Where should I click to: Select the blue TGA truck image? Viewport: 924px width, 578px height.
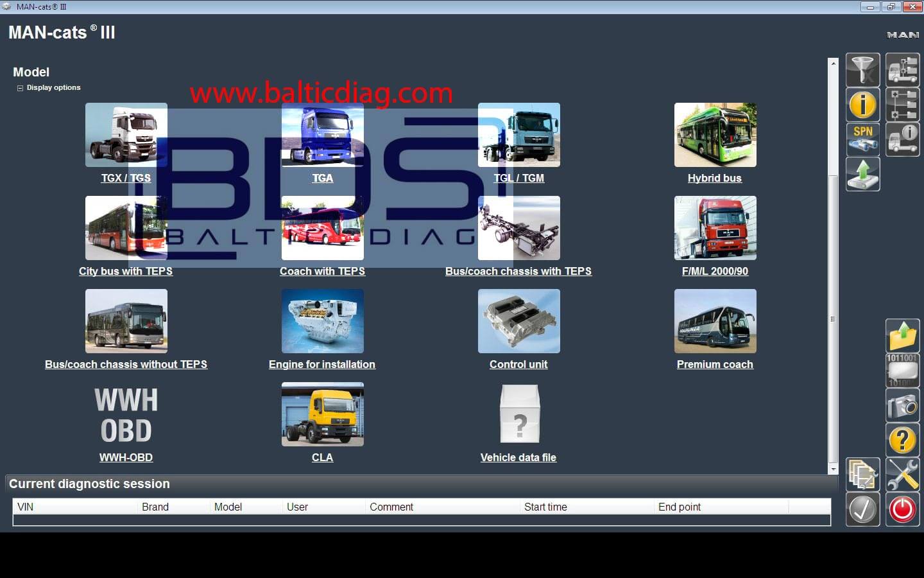[x=323, y=135]
